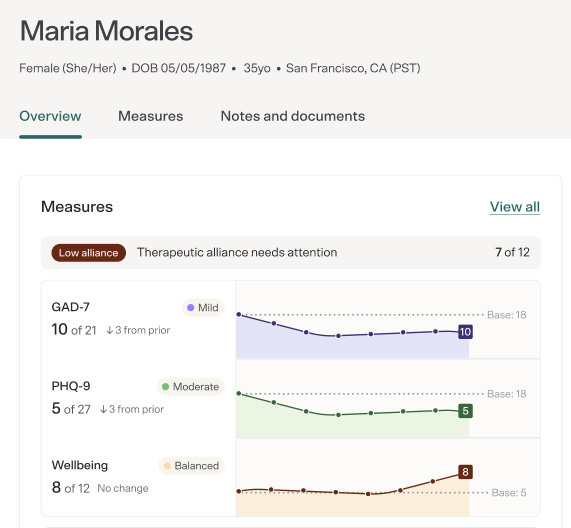Click the 'Base: 5' label on Wellbeing chart
This screenshot has height=528, width=571.
(x=509, y=493)
